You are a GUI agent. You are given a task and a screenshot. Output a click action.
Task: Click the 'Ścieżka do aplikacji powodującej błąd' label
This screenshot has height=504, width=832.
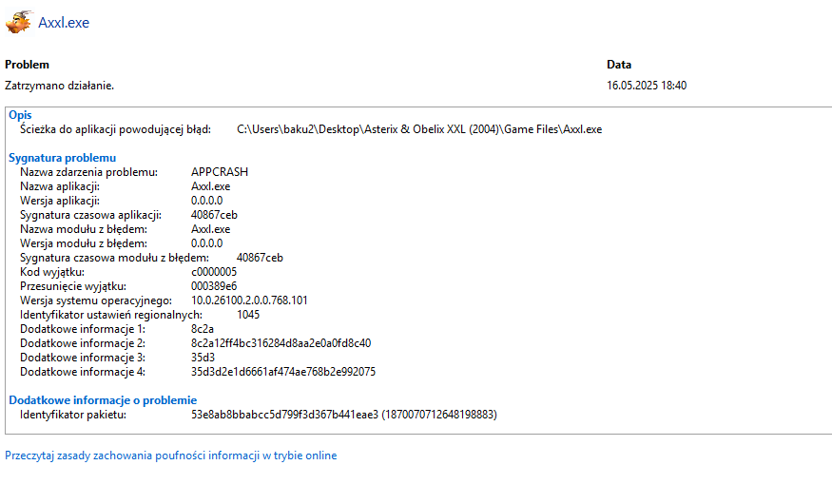tap(116, 130)
